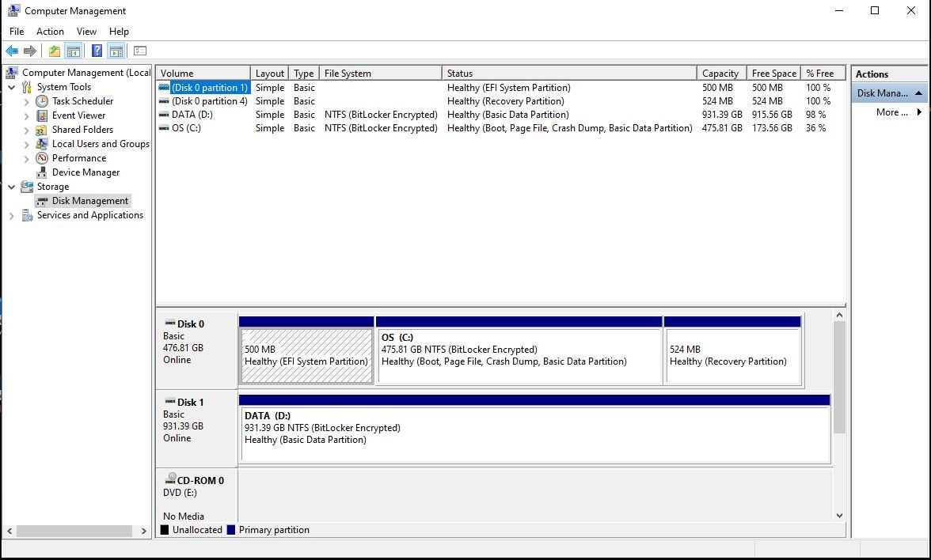The image size is (931, 560).
Task: Click the 475.81 GB capacity cell
Action: click(x=722, y=128)
